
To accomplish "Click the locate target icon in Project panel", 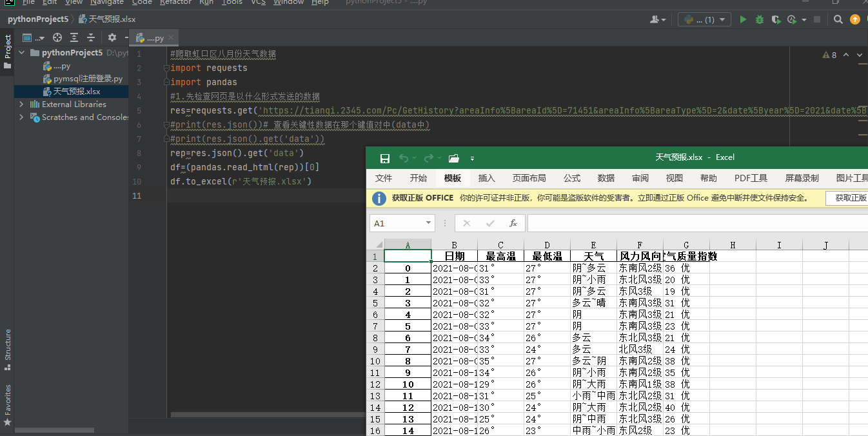I will pos(57,38).
